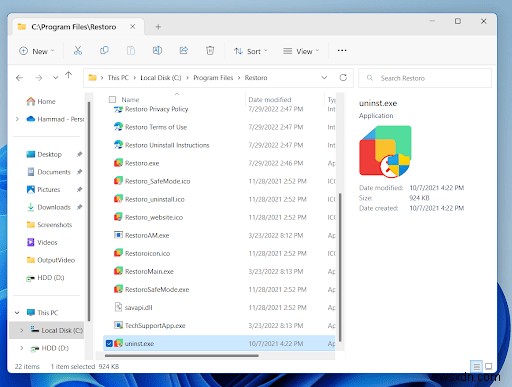Select Local Disk (C:) in breadcrumb
This screenshot has width=512, height=387.
[x=161, y=78]
